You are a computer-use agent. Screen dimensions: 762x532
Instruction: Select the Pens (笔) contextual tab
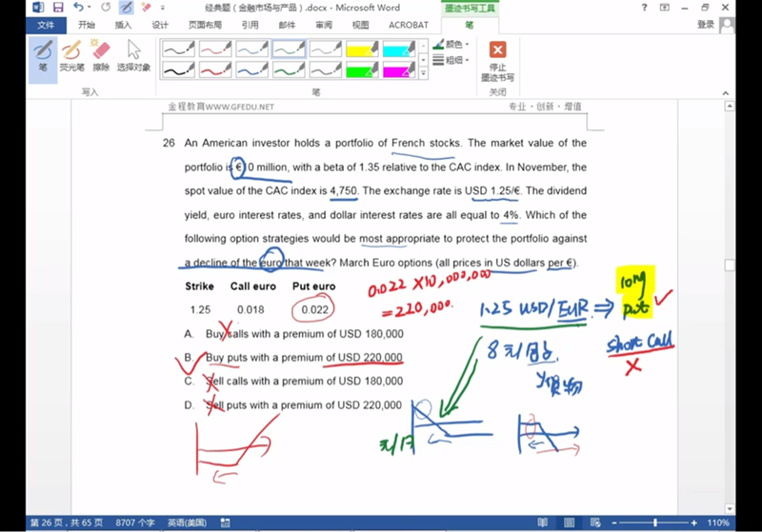[469, 25]
